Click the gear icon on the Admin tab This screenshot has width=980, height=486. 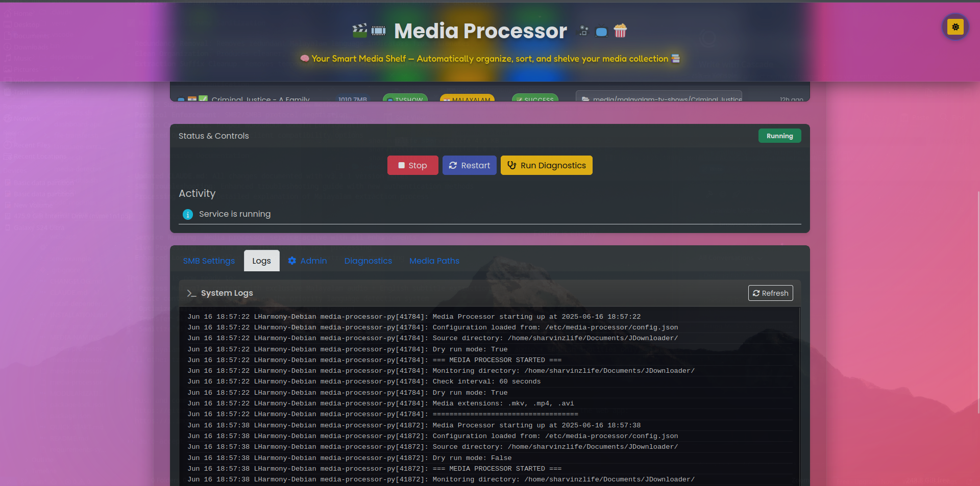point(292,261)
